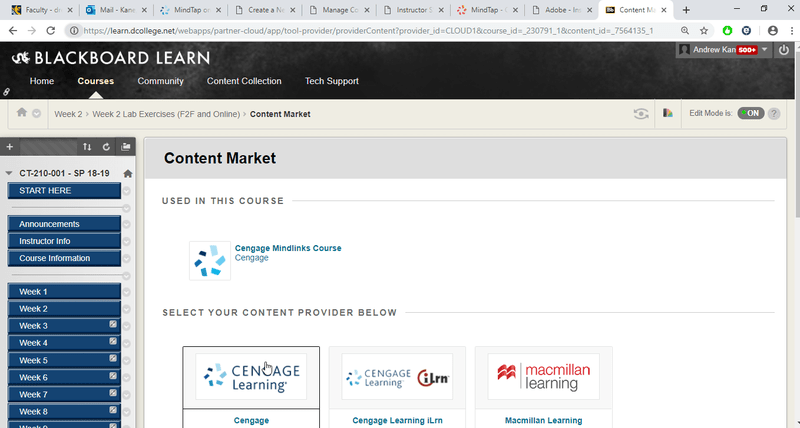This screenshot has height=428, width=800.
Task: Open Announcements in course menu
Action: tap(64, 224)
